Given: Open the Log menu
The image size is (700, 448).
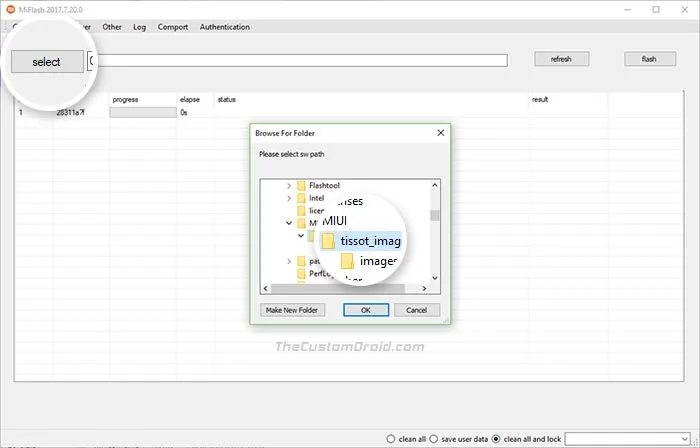Looking at the screenshot, I should 140,27.
